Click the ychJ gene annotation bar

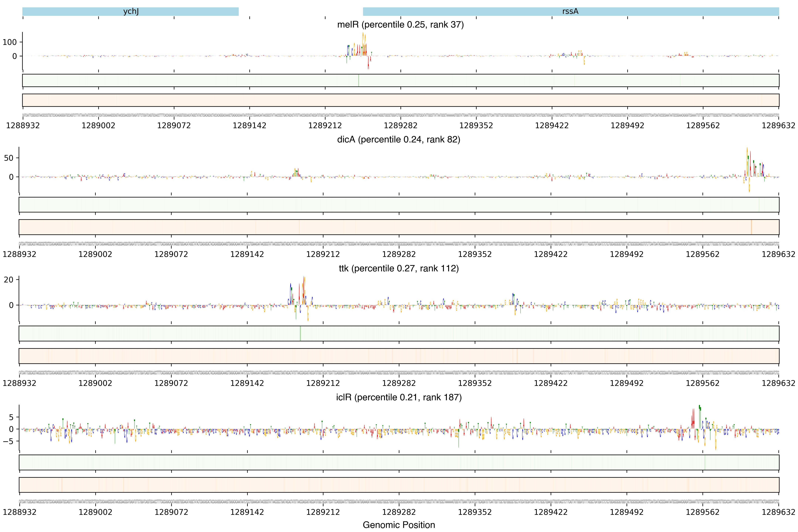130,11
